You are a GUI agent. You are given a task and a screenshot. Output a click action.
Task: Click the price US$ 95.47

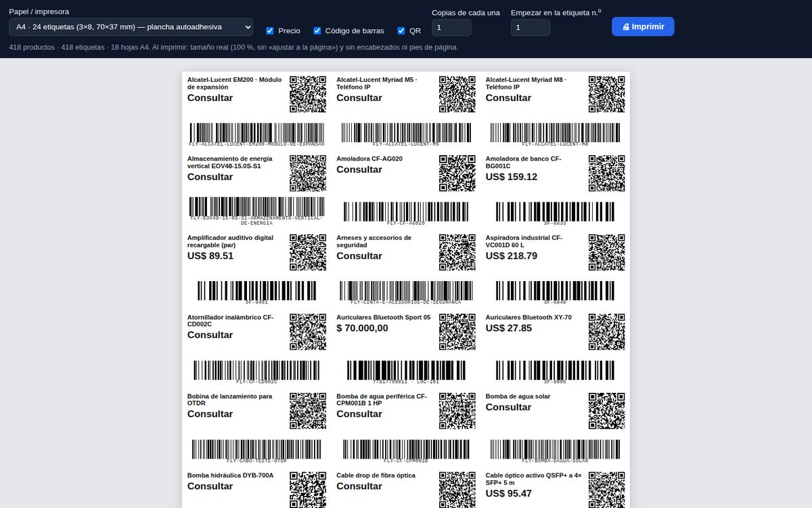click(509, 493)
